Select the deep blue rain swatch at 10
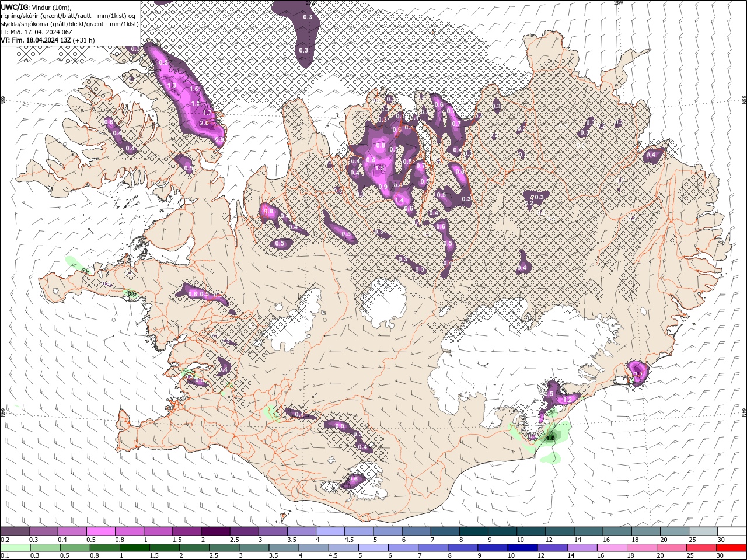This screenshot has width=747, height=560. click(x=521, y=547)
